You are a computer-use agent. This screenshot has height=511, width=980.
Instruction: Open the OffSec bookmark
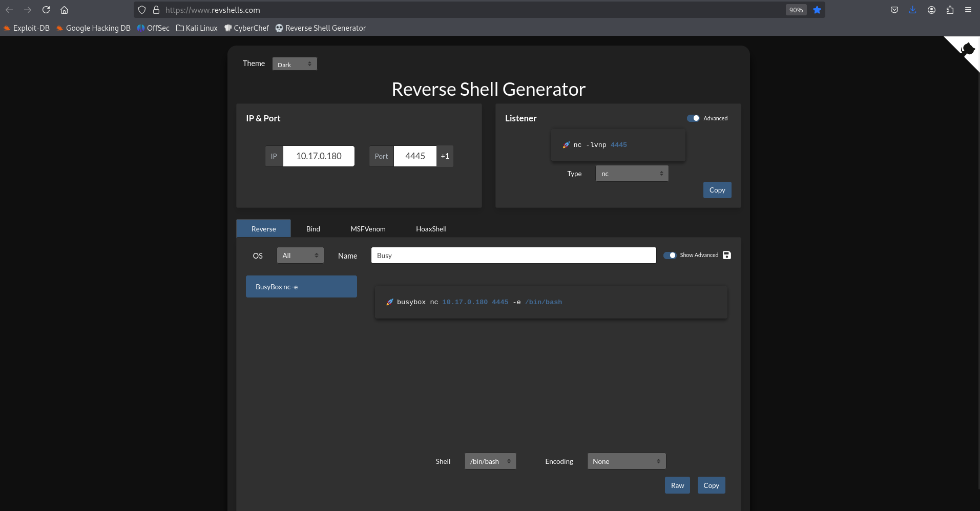(153, 28)
